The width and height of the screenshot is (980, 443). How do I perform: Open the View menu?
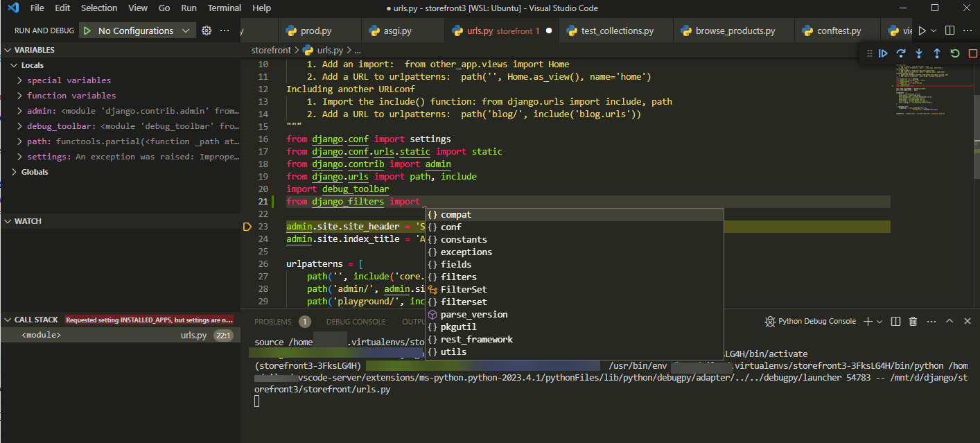click(138, 8)
